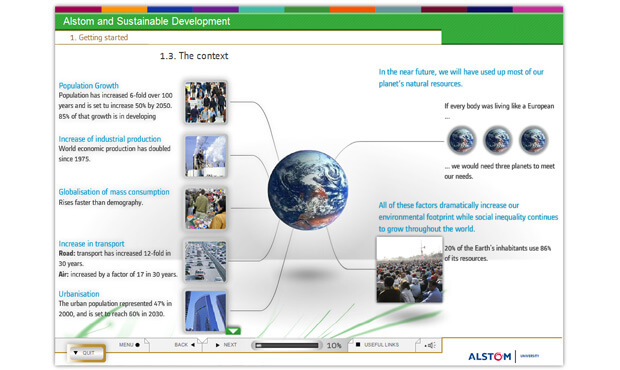
Task: Open USEFUL LINKS
Action: 378,345
